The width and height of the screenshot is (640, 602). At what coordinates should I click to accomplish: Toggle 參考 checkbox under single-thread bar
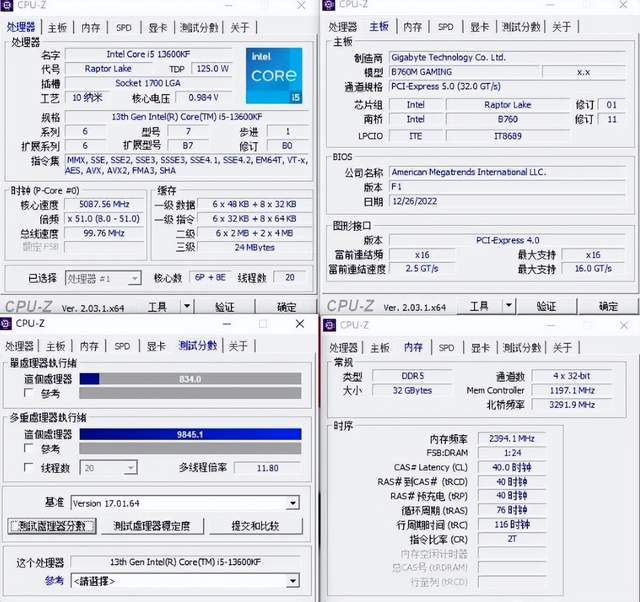pyautogui.click(x=28, y=393)
